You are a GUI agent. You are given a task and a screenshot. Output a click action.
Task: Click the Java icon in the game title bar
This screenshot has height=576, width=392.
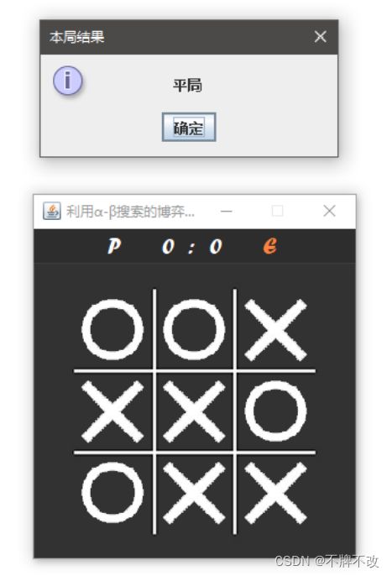click(52, 211)
